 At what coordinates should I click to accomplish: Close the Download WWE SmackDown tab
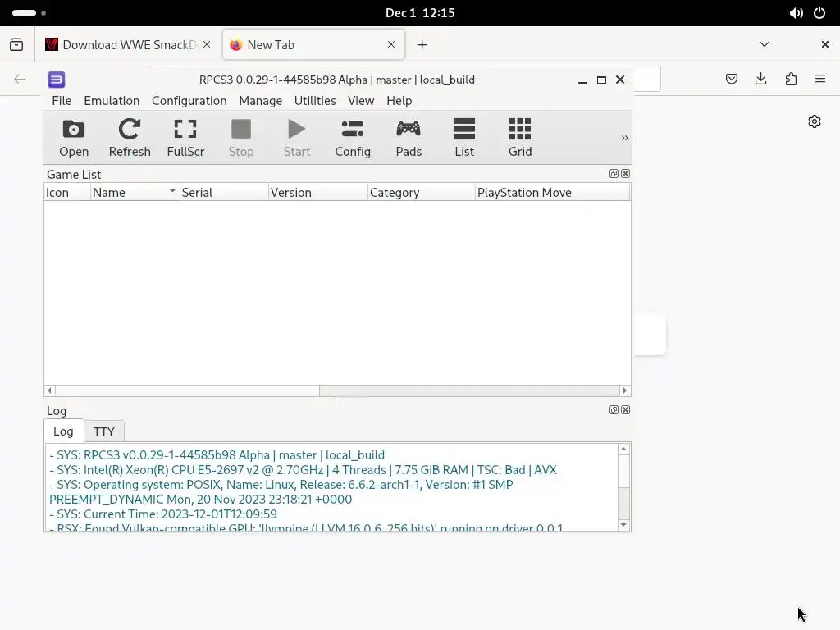click(207, 44)
